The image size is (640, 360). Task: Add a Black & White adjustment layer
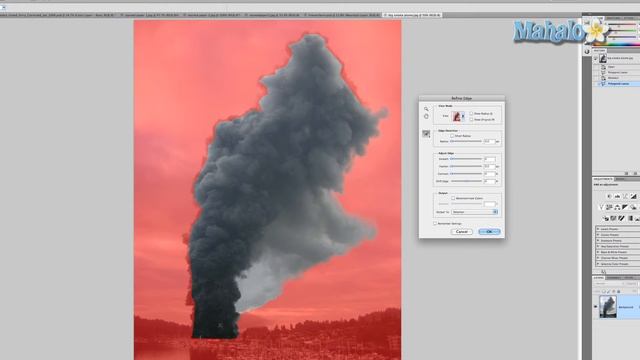click(625, 207)
